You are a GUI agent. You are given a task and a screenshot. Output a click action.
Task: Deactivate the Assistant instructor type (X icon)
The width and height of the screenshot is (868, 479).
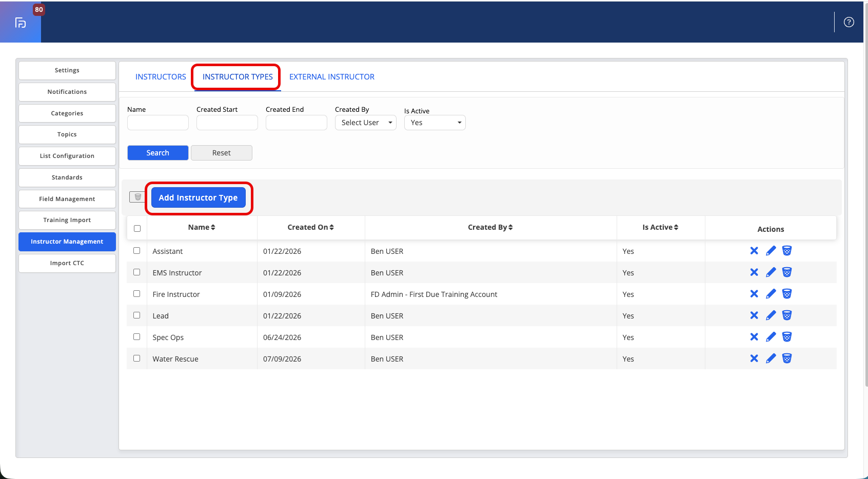754,251
